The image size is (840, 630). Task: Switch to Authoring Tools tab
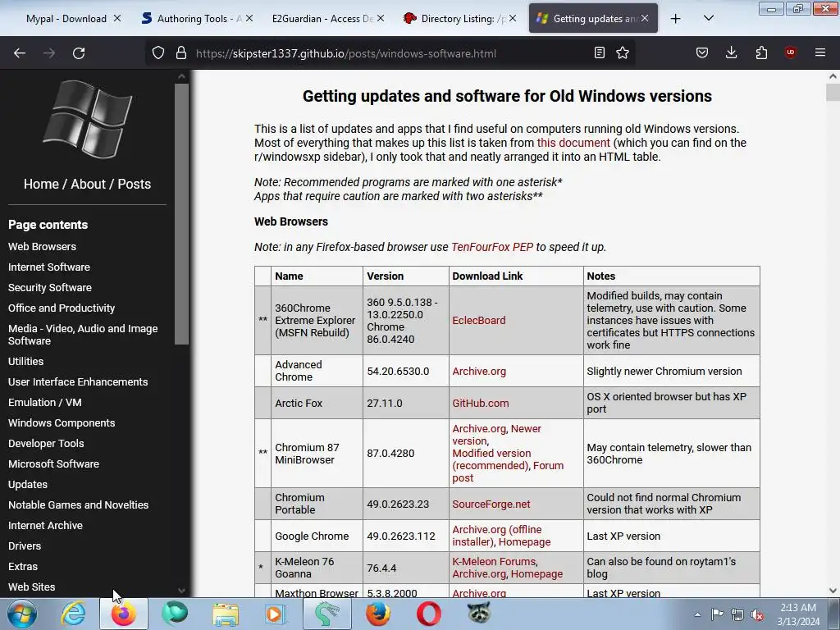[194, 19]
